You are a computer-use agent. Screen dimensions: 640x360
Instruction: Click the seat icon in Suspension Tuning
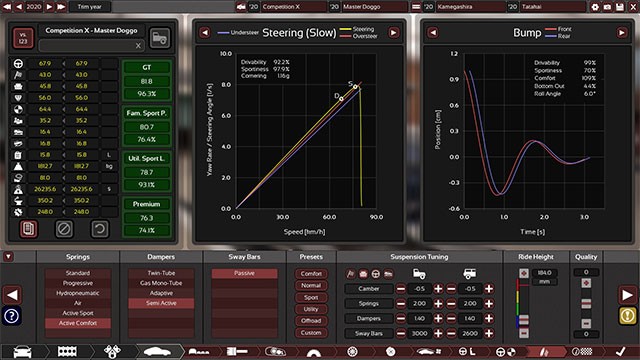pos(363,274)
